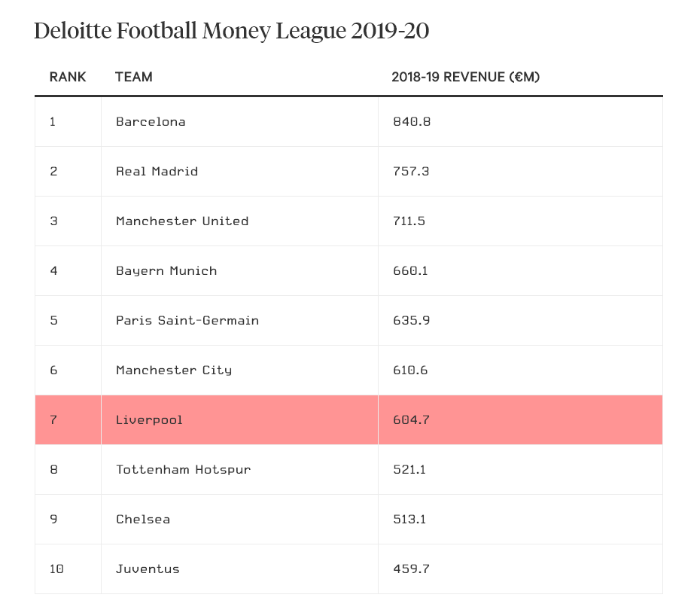Select the Tottenham Hotspur team cell
Screen dimensions: 700x616
click(184, 470)
